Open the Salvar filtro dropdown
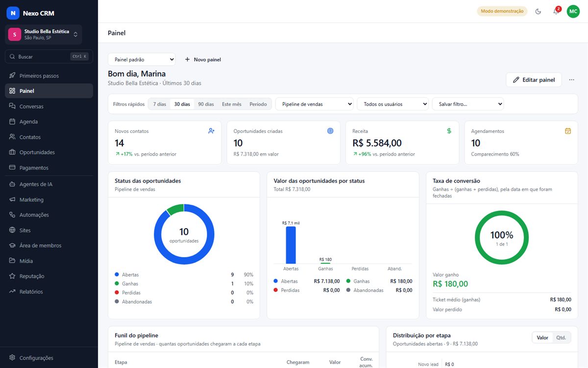This screenshot has height=368, width=588. (x=468, y=104)
